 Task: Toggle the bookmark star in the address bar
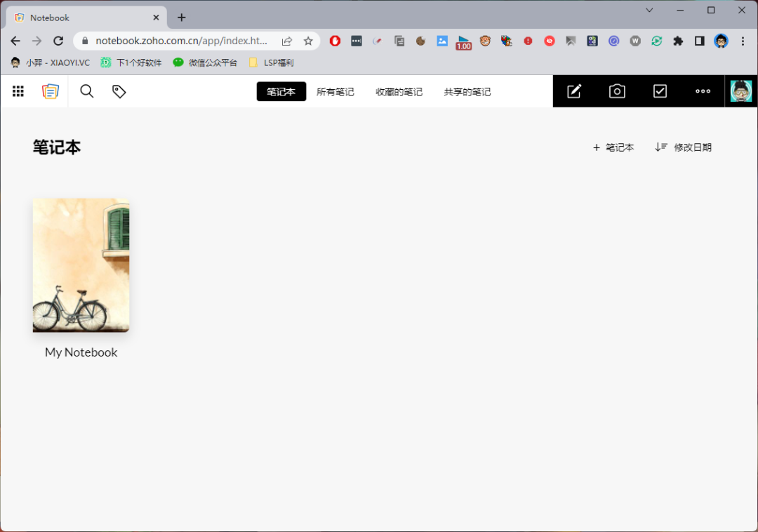click(308, 41)
